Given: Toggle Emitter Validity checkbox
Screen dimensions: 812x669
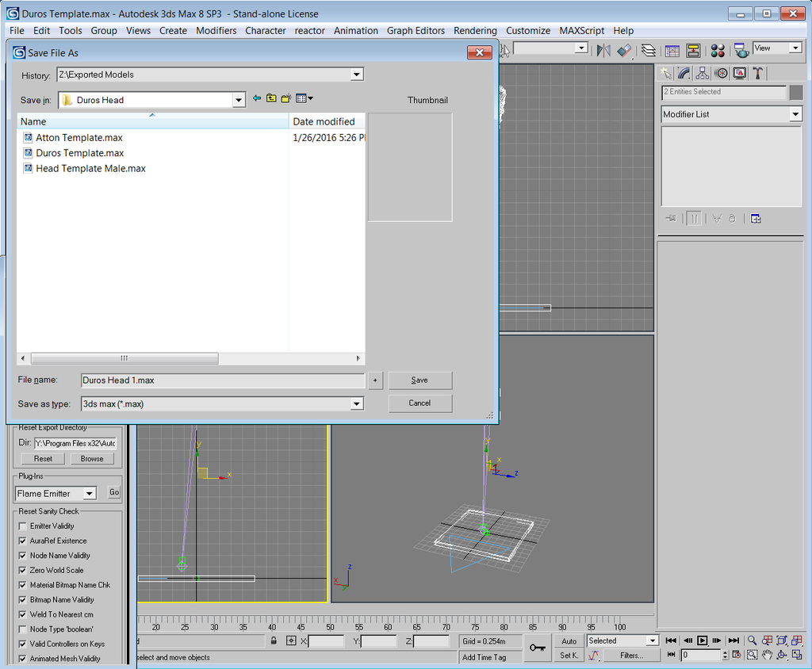Looking at the screenshot, I should [x=22, y=526].
